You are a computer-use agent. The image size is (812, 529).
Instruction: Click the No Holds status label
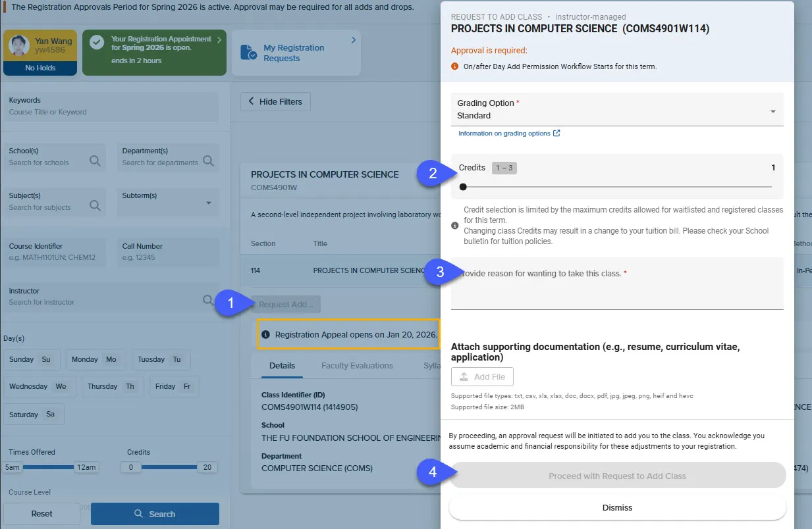click(x=40, y=68)
